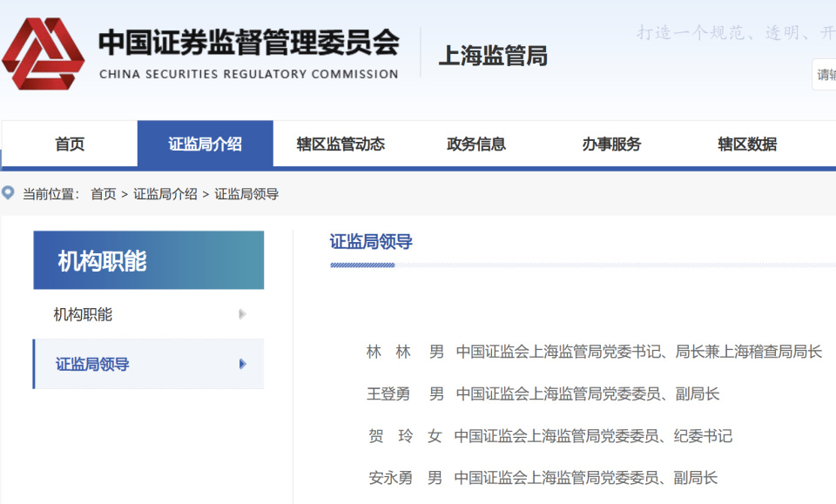The image size is (836, 504).
Task: Click the location pin icon beside 当前位置
Action: click(9, 193)
